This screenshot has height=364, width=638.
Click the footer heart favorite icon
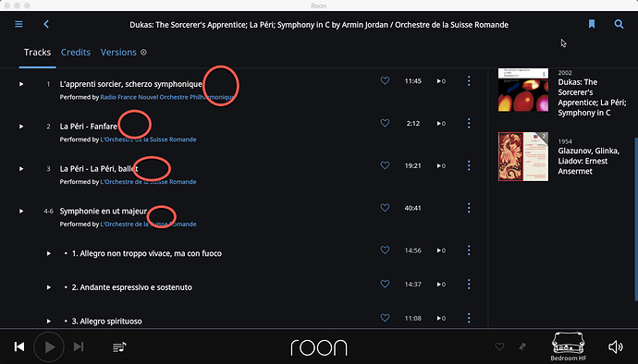(499, 346)
